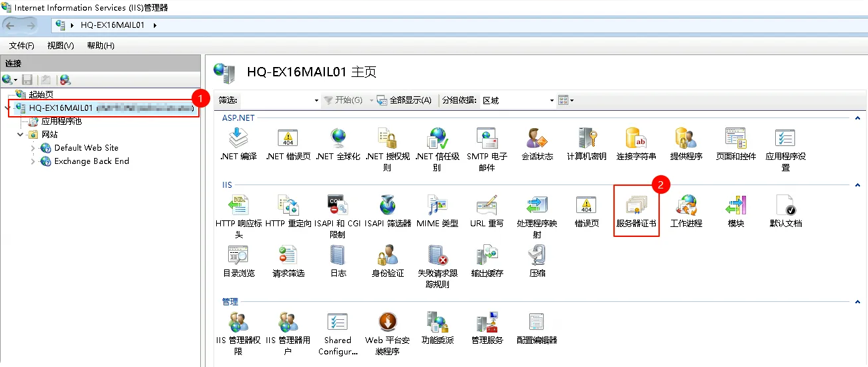Click the 开始(G) filter button
This screenshot has width=868, height=367.
[x=344, y=100]
